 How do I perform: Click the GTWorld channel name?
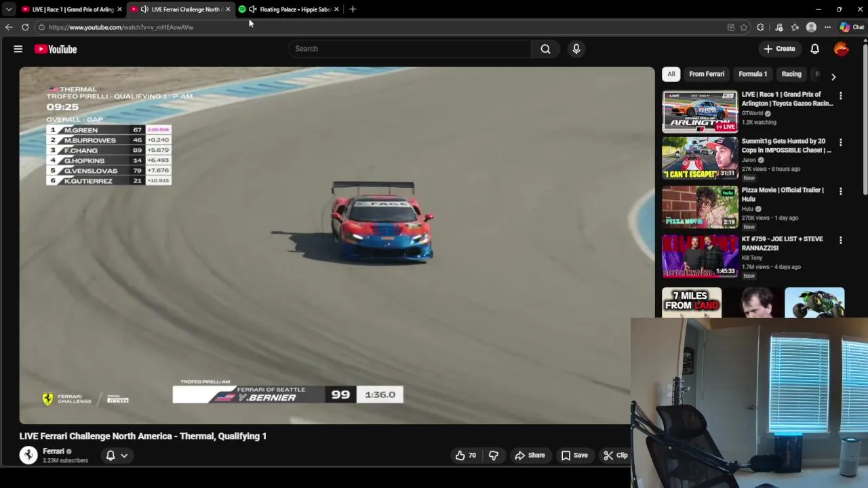click(x=753, y=113)
